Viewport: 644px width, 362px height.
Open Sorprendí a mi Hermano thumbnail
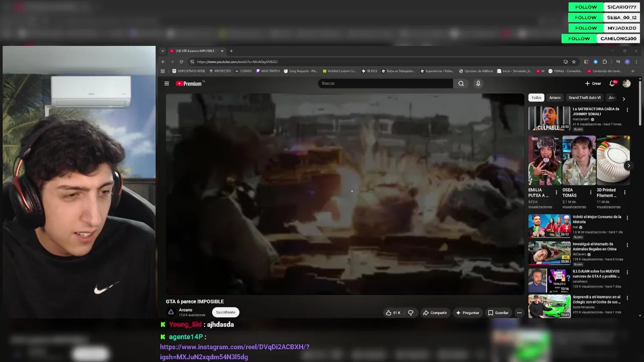(x=549, y=306)
